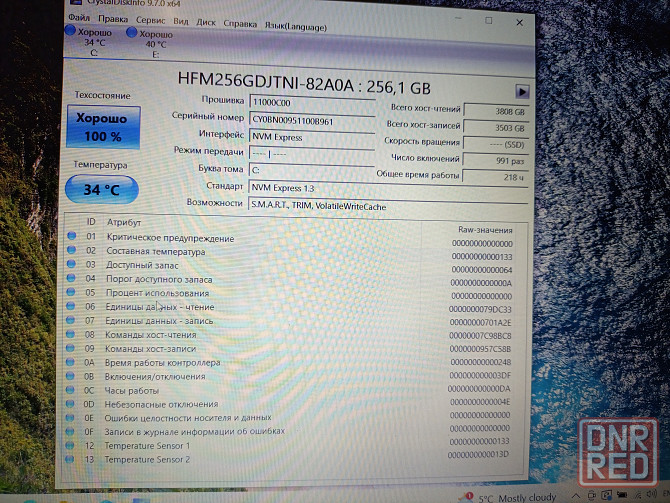Image resolution: width=670 pixels, height=503 pixels.
Task: Open the Правка menu
Action: pos(113,19)
